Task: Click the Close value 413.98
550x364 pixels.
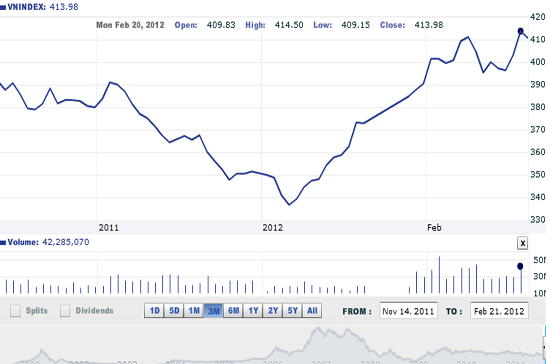Action: point(429,25)
